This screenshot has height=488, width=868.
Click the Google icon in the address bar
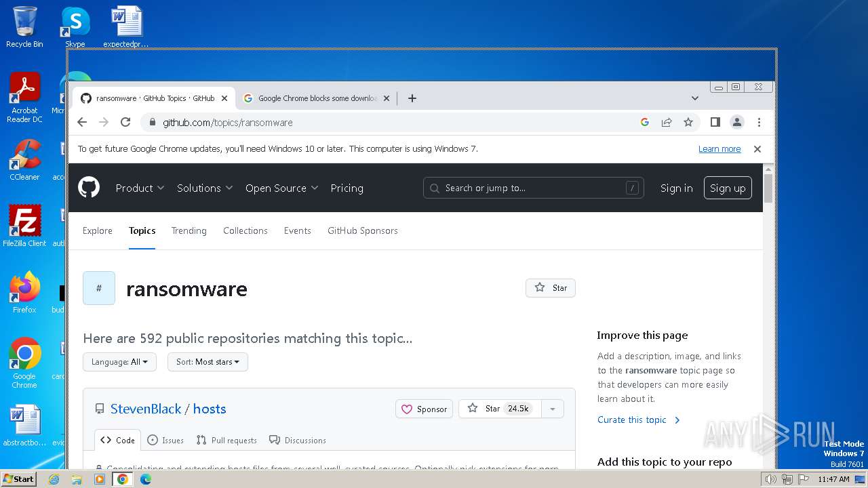coord(645,122)
